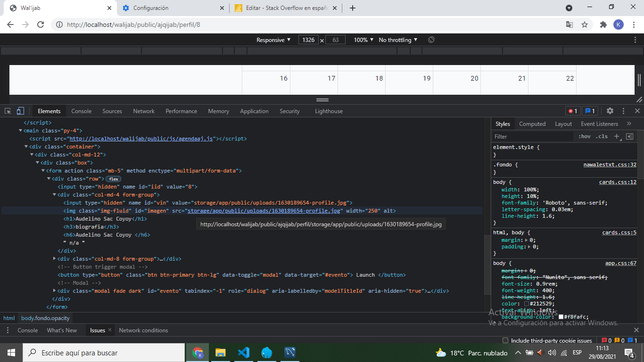644x362 pixels.
Task: Close the Issues drawer tab
Action: click(x=110, y=330)
